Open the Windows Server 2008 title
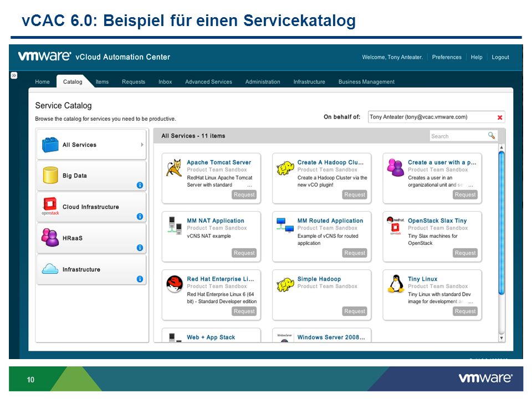This screenshot has width=532, height=399. tap(331, 337)
